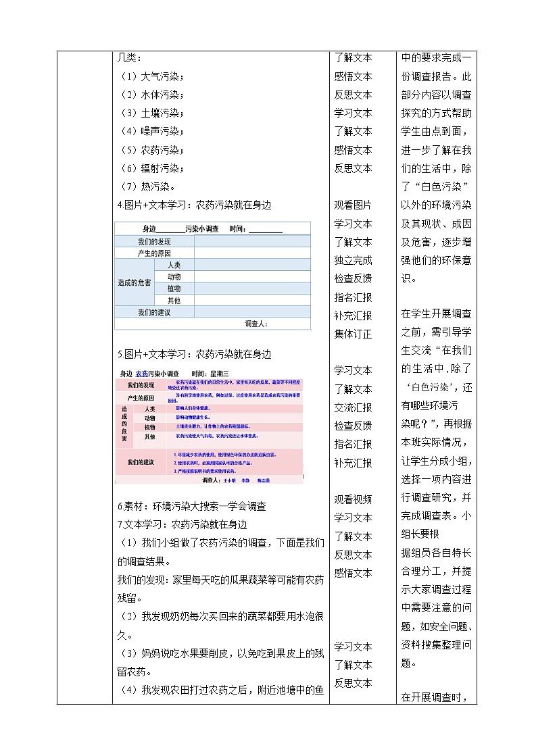Viewport: 534px width, 756px height.
Task: Click the '几类:' text at the top
Action: [129, 58]
